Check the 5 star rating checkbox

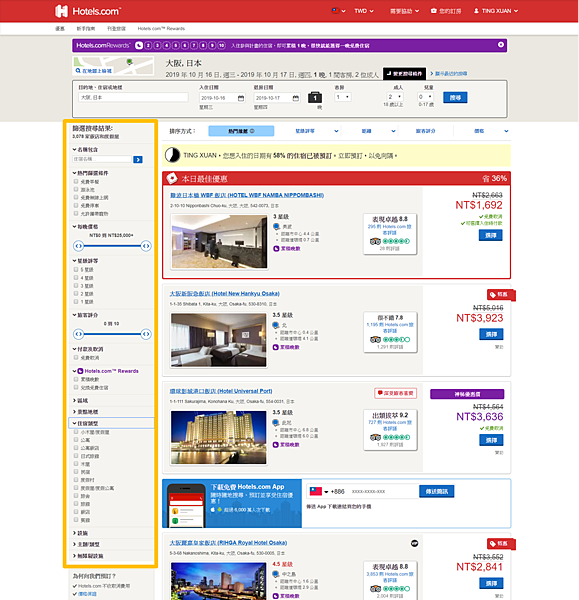point(76,269)
